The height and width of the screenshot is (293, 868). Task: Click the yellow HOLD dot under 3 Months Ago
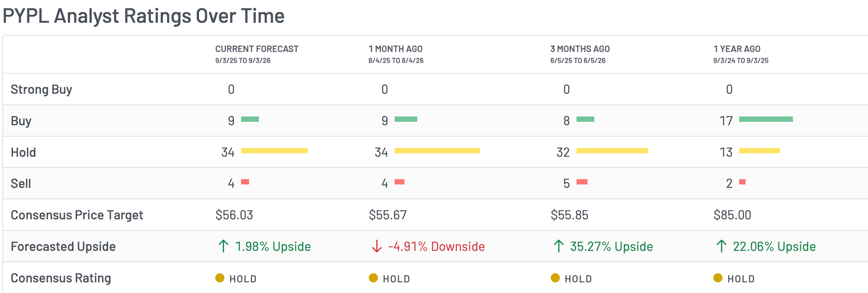click(x=555, y=278)
